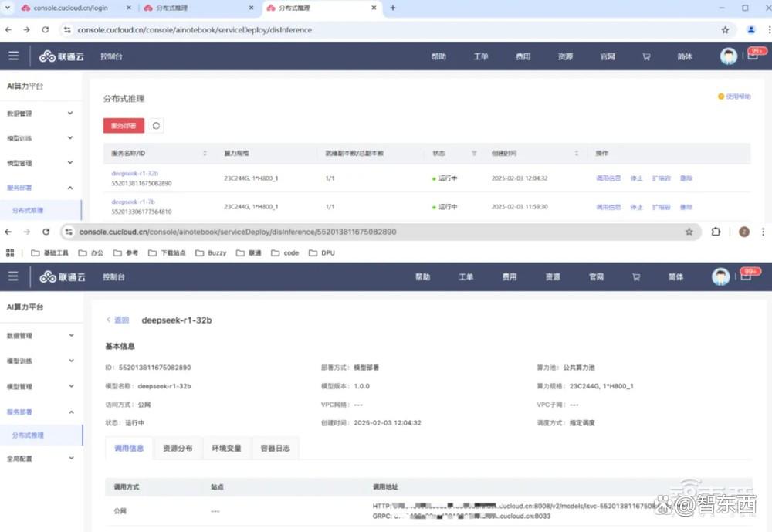Sort by the 创建时间 column arrows
772x532 pixels.
(x=577, y=153)
